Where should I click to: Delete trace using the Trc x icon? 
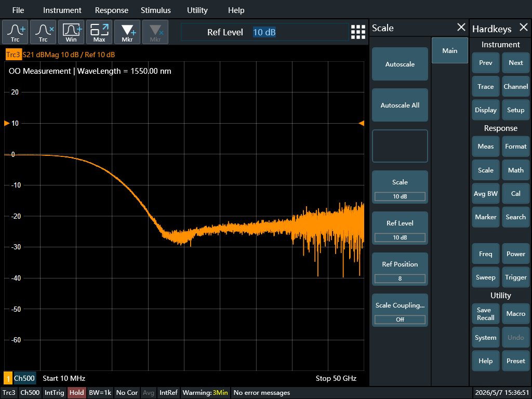pyautogui.click(x=43, y=32)
